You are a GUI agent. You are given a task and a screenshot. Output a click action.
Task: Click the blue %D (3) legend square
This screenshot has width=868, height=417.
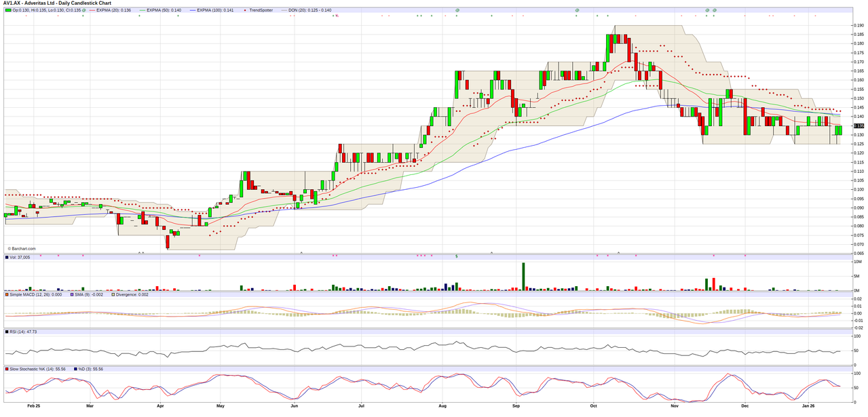tap(76, 369)
